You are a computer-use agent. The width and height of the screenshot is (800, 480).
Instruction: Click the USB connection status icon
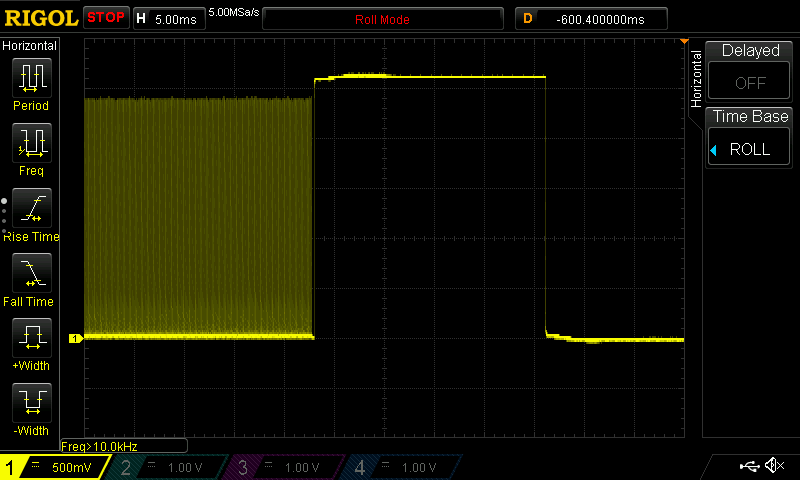pyautogui.click(x=748, y=466)
